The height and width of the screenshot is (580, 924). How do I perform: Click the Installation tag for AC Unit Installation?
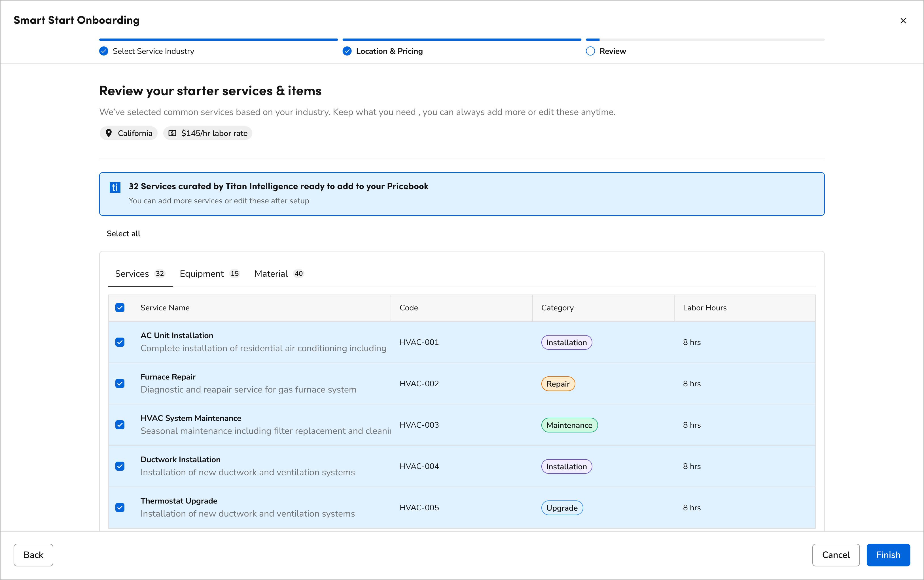566,342
